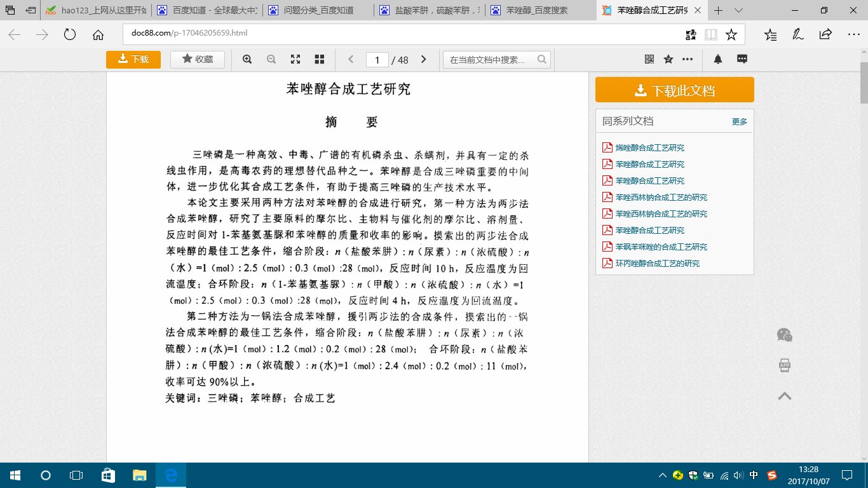The image size is (868, 488).
Task: Click the Cortana circle on taskbar
Action: point(45,475)
